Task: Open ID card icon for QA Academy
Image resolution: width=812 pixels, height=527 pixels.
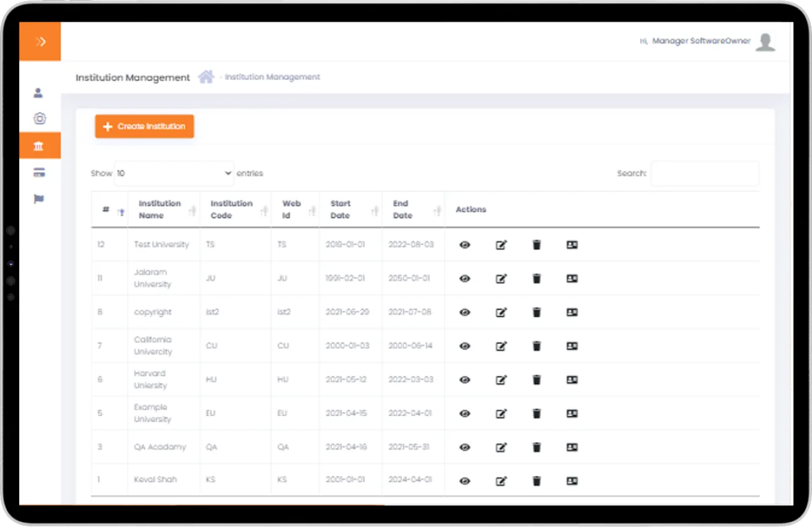Action: 572,447
